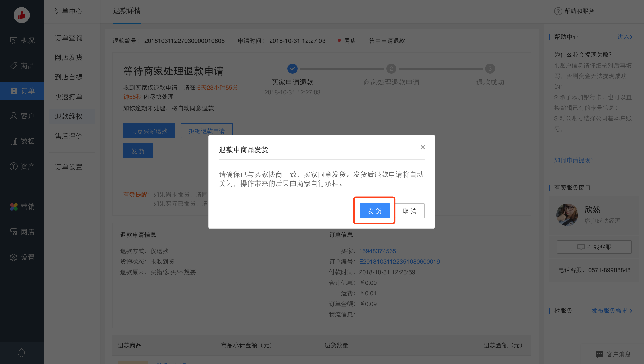This screenshot has height=364, width=644.
Task: Open the 设置 settings section
Action: tap(22, 257)
